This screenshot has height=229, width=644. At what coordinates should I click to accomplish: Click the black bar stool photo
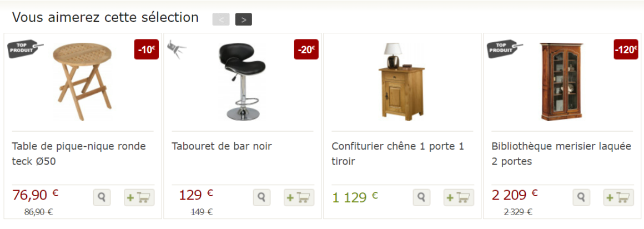click(242, 81)
